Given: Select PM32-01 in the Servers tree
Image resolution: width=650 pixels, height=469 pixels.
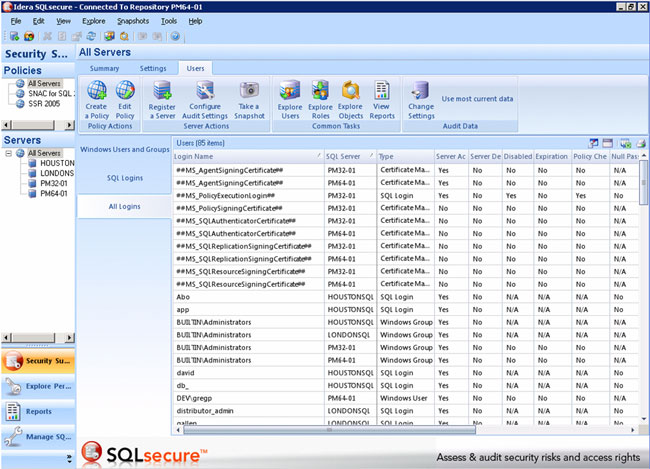Looking at the screenshot, I should click(x=54, y=183).
